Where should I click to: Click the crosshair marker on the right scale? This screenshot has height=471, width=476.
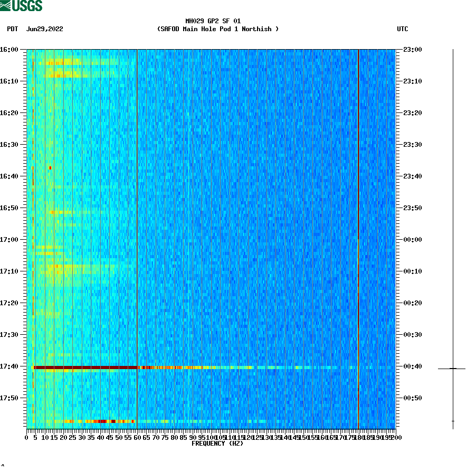(x=452, y=368)
